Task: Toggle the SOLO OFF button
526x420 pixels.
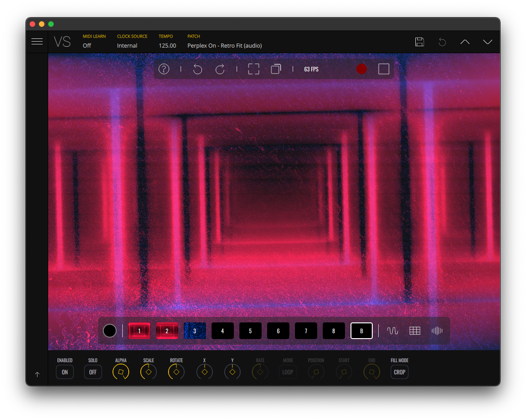Action: (x=93, y=372)
